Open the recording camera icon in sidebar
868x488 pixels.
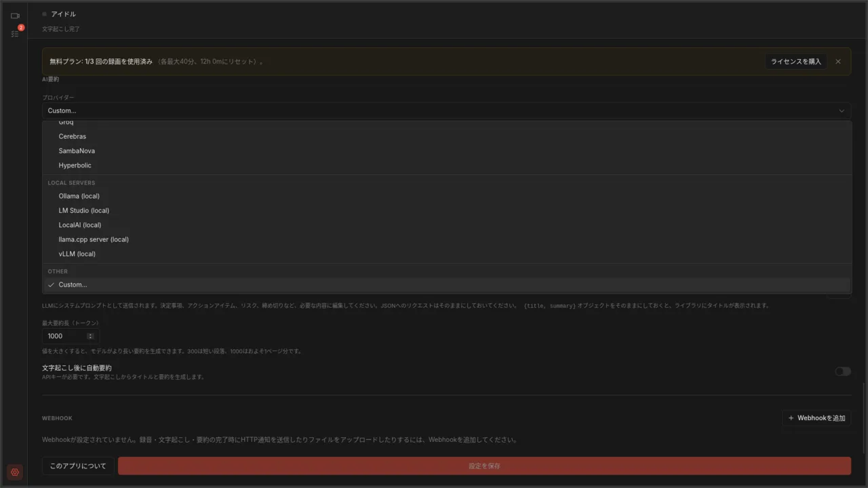point(15,16)
